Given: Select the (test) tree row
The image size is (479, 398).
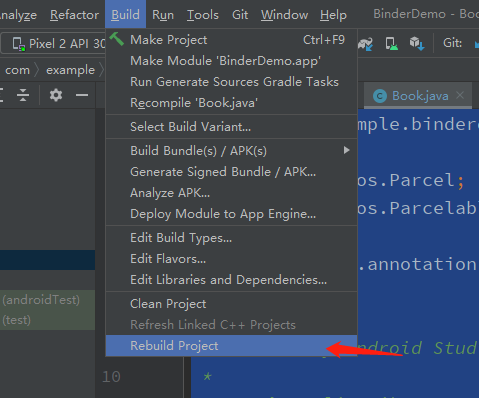Looking at the screenshot, I should coord(47,320).
